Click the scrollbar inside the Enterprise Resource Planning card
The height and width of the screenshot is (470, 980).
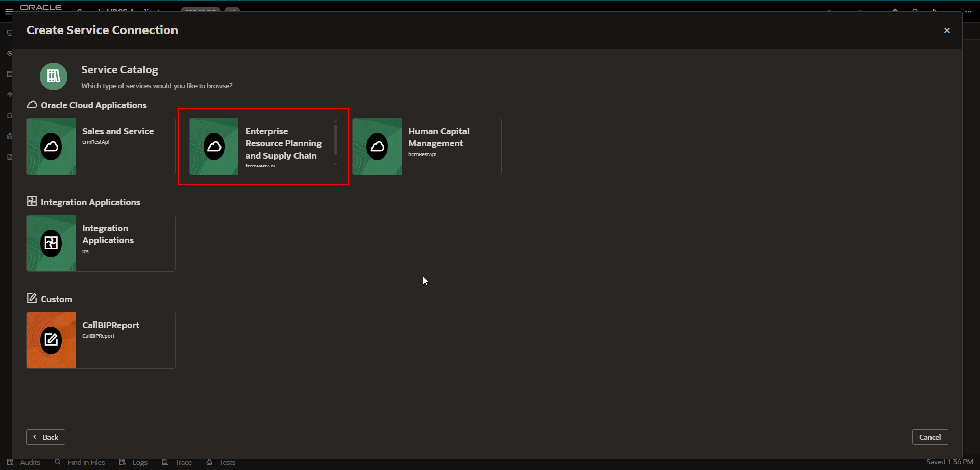click(x=335, y=140)
